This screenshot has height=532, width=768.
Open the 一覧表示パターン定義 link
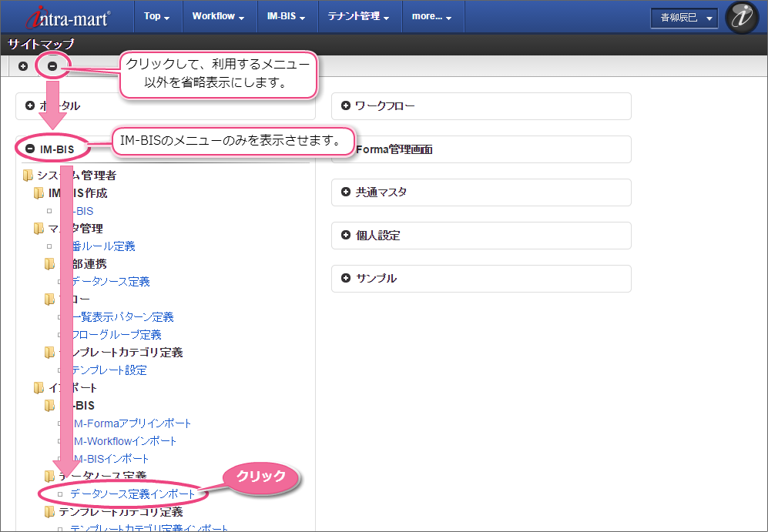click(x=122, y=316)
